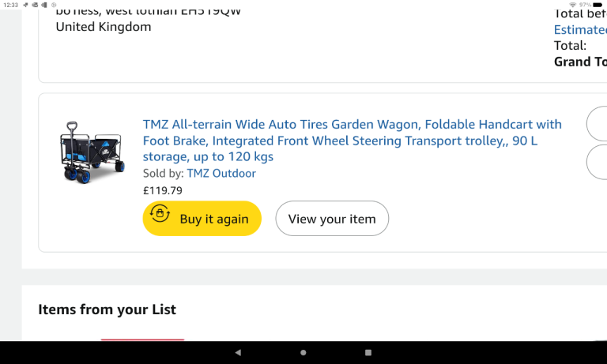Tap the battery icon in status bar
The height and width of the screenshot is (364, 607).
pyautogui.click(x=598, y=5)
